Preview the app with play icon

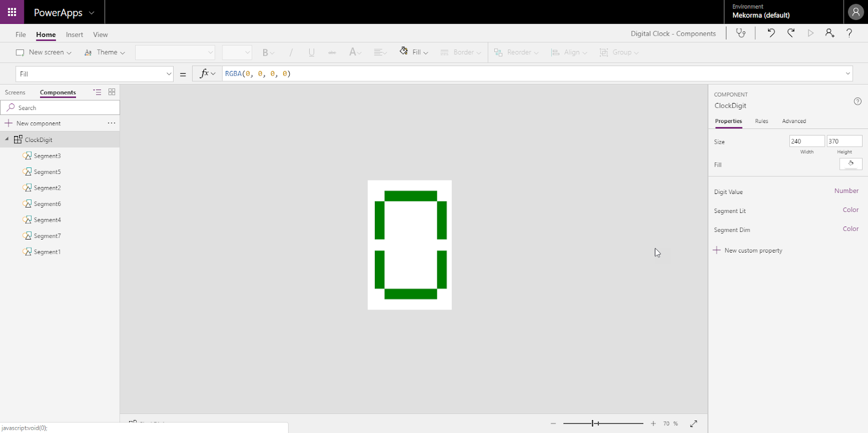(810, 33)
